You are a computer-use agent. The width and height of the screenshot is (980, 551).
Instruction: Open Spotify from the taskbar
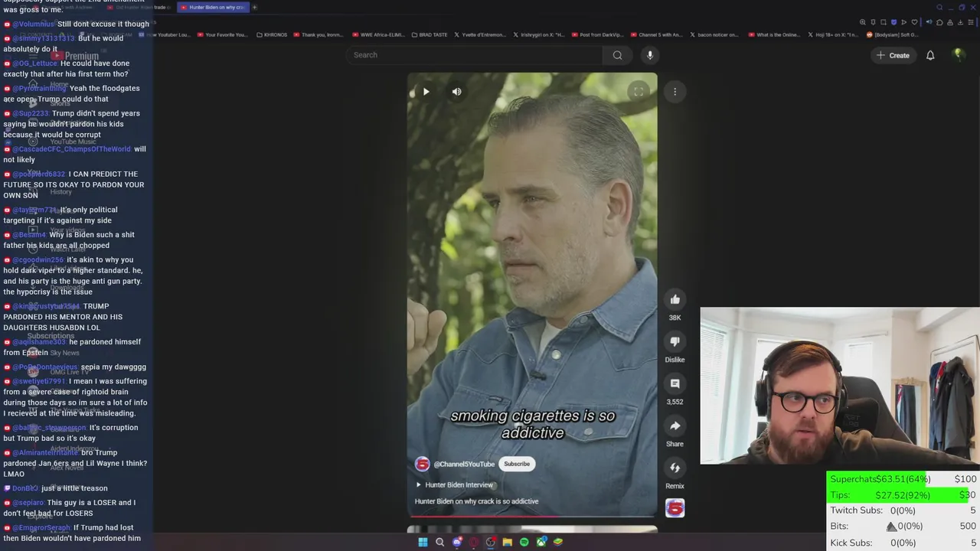(524, 542)
